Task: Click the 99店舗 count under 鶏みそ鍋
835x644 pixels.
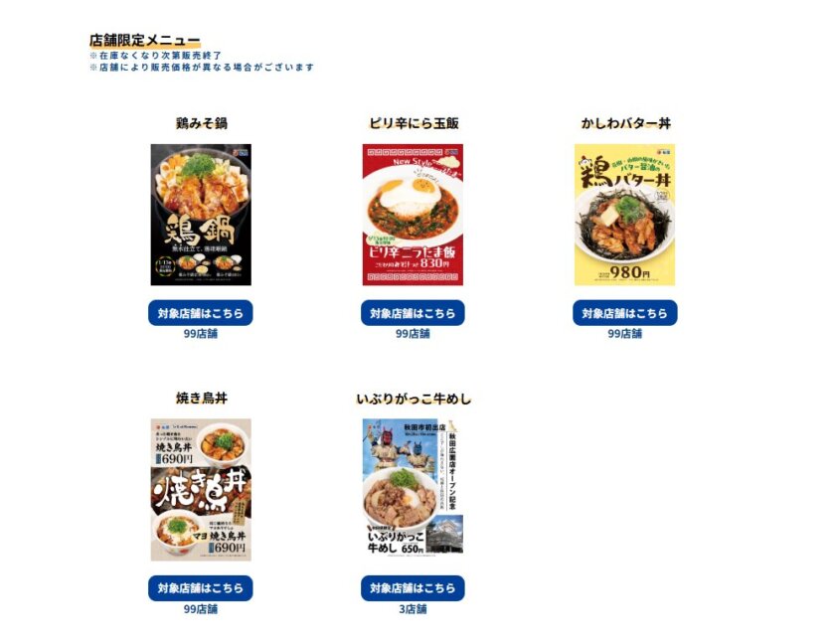Action: (x=201, y=334)
